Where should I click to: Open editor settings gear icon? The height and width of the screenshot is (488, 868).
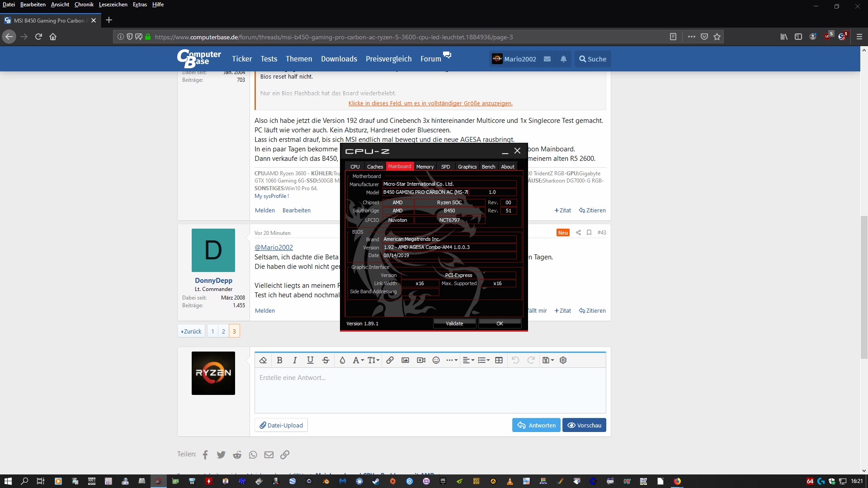[x=563, y=360]
